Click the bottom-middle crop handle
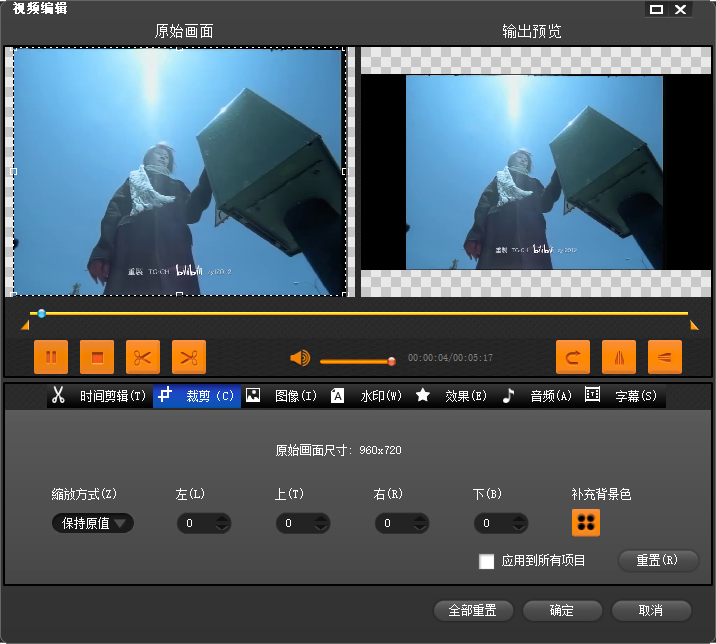The width and height of the screenshot is (716, 644). tap(179, 295)
